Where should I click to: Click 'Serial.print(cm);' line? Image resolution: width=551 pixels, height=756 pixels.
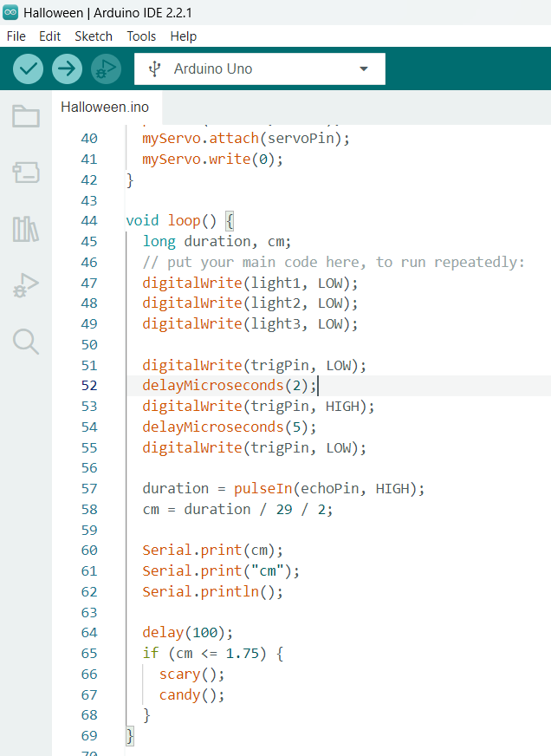212,551
